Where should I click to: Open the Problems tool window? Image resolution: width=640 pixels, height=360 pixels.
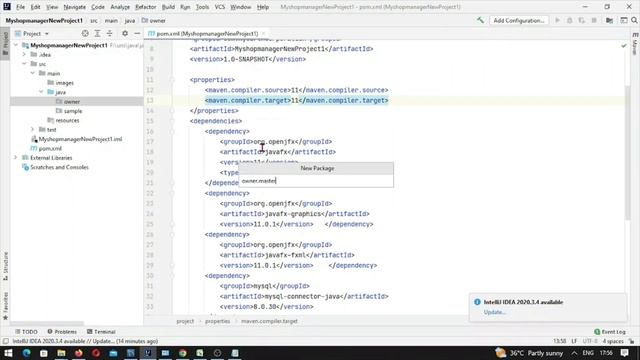pos(62,332)
